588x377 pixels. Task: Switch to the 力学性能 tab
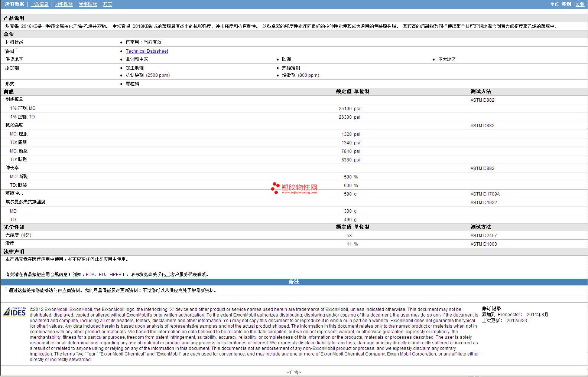coord(64,4)
